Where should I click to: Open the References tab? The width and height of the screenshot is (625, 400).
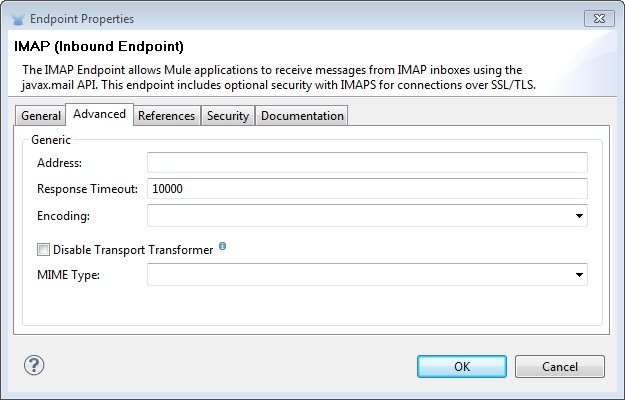(166, 116)
